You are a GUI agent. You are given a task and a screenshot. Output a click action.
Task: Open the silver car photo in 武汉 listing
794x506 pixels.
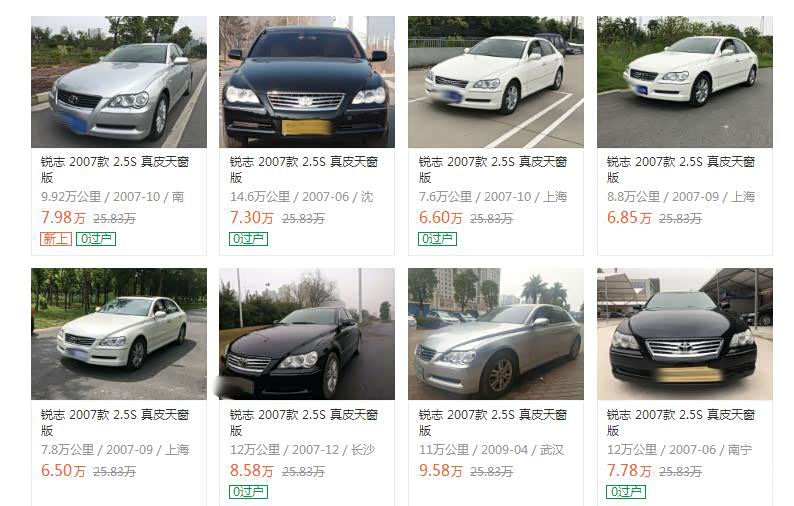pyautogui.click(x=496, y=334)
